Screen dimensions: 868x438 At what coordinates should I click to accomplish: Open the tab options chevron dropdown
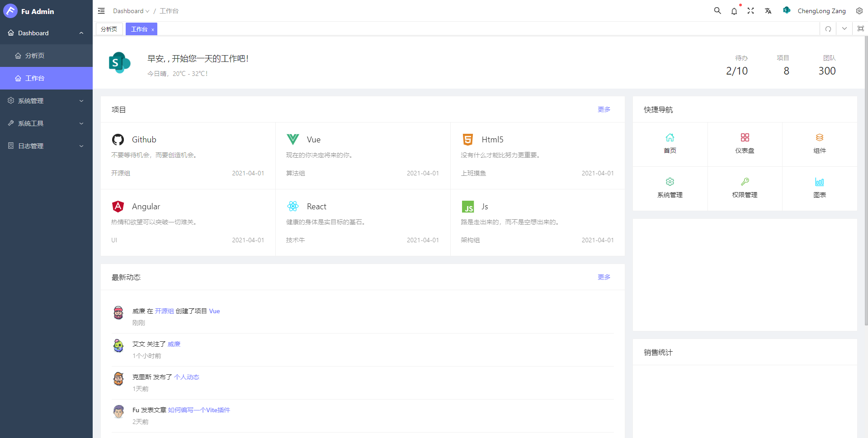844,29
